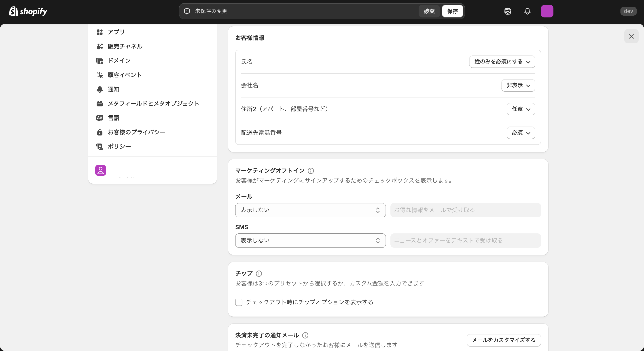This screenshot has width=644, height=351.
Task: Click the ドメイン sidebar icon
Action: coord(100,61)
